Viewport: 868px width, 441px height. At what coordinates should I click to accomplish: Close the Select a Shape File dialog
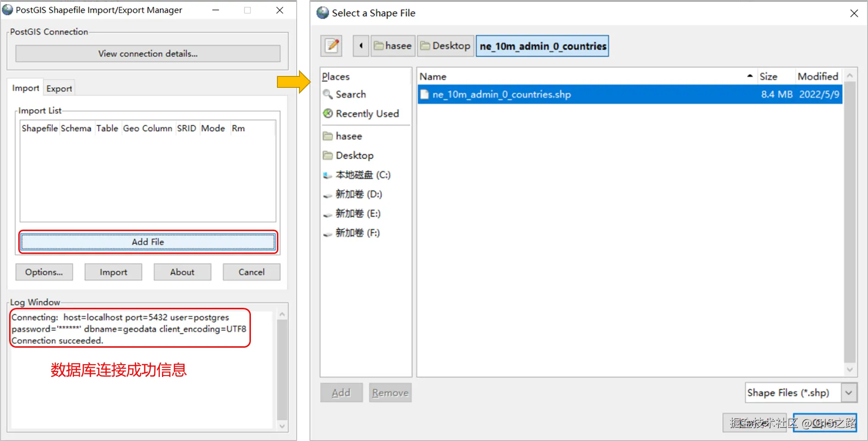point(854,13)
